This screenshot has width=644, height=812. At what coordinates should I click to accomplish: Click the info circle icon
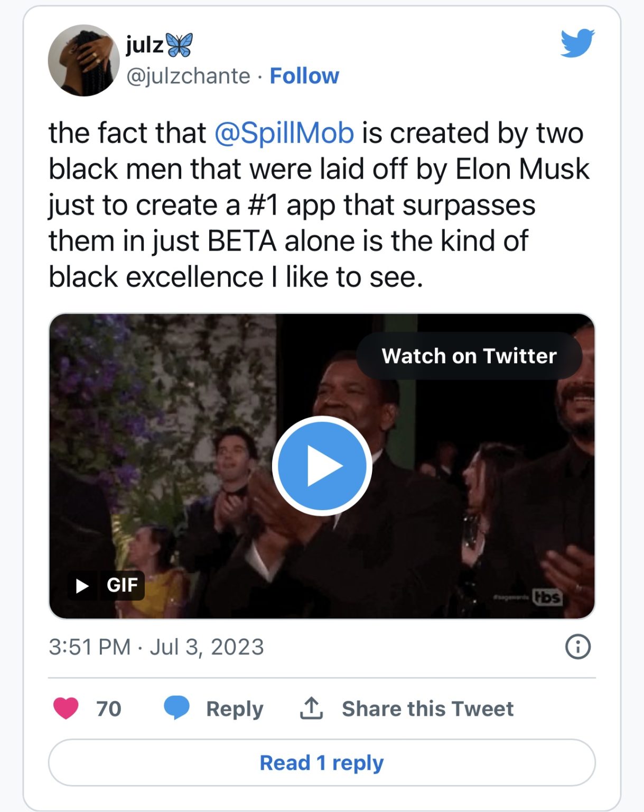coord(577,647)
